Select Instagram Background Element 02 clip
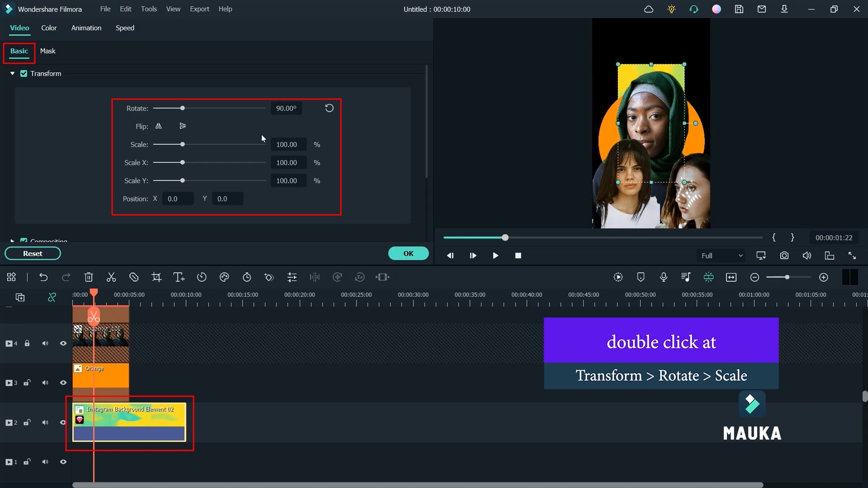Viewport: 868px width, 488px height. click(x=129, y=422)
